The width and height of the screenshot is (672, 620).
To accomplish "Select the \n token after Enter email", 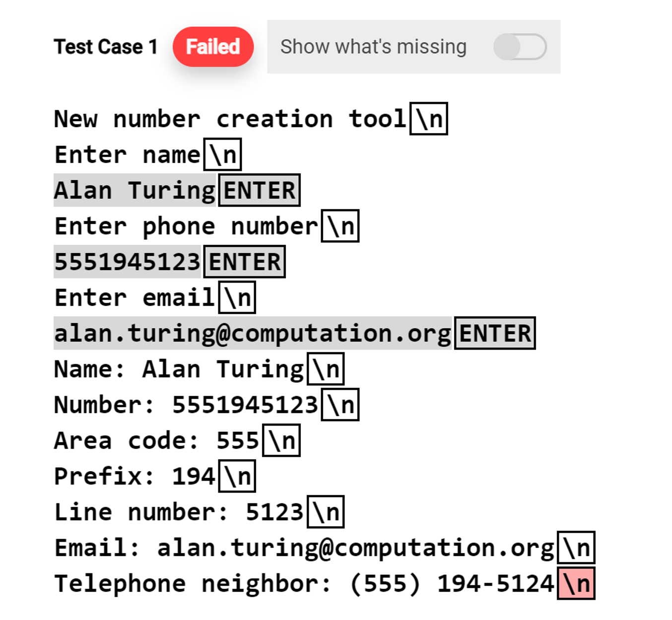I will pos(237,297).
